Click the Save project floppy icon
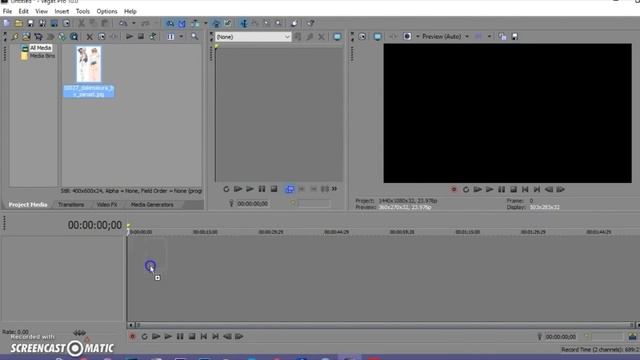Image resolution: width=640 pixels, height=360 pixels. click(31, 23)
